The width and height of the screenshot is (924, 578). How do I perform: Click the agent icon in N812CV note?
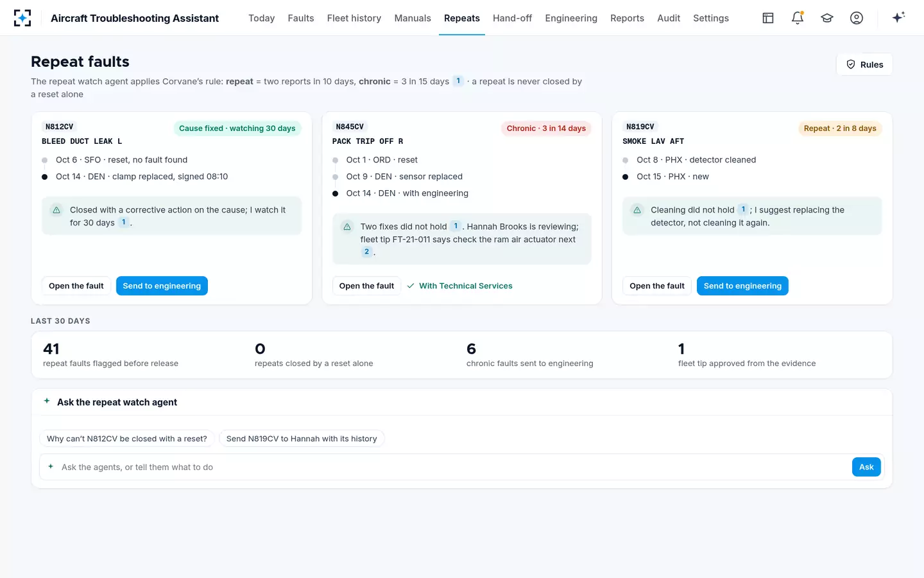point(56,210)
